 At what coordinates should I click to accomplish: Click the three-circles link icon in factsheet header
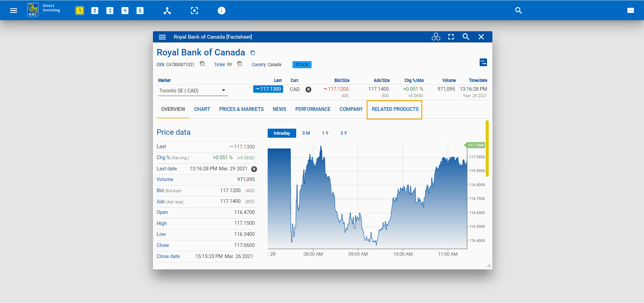coord(436,37)
